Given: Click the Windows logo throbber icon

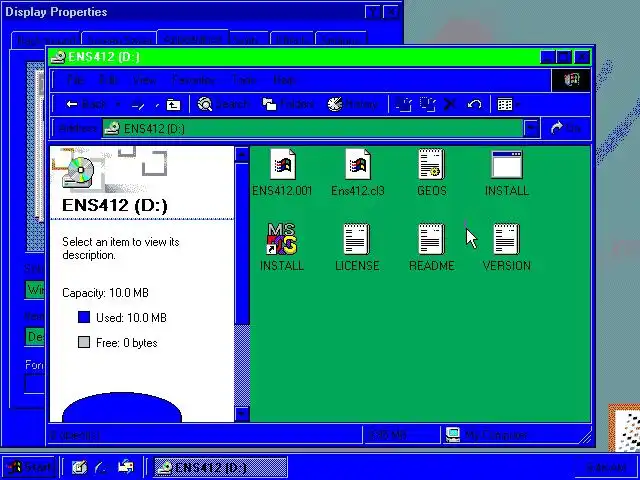Looking at the screenshot, I should 571,80.
